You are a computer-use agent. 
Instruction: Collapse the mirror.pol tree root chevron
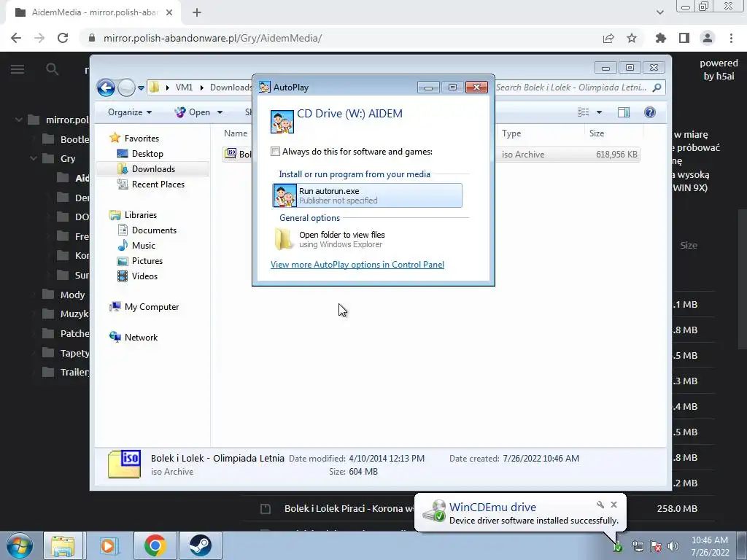coord(18,120)
